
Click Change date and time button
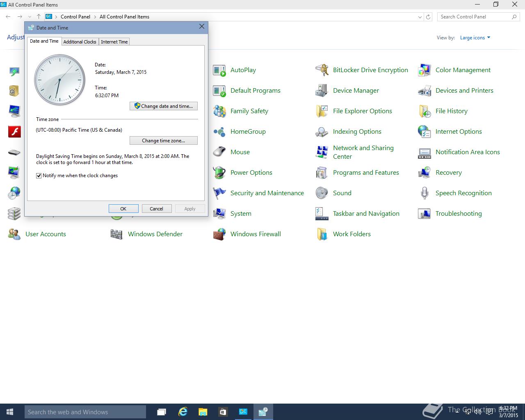click(164, 106)
